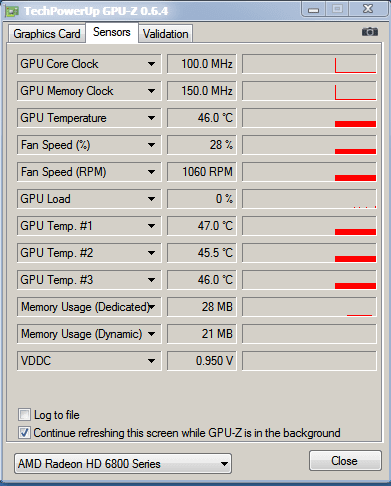This screenshot has width=391, height=486.
Task: Click the GPU Temperature red history graph
Action: tap(309, 118)
